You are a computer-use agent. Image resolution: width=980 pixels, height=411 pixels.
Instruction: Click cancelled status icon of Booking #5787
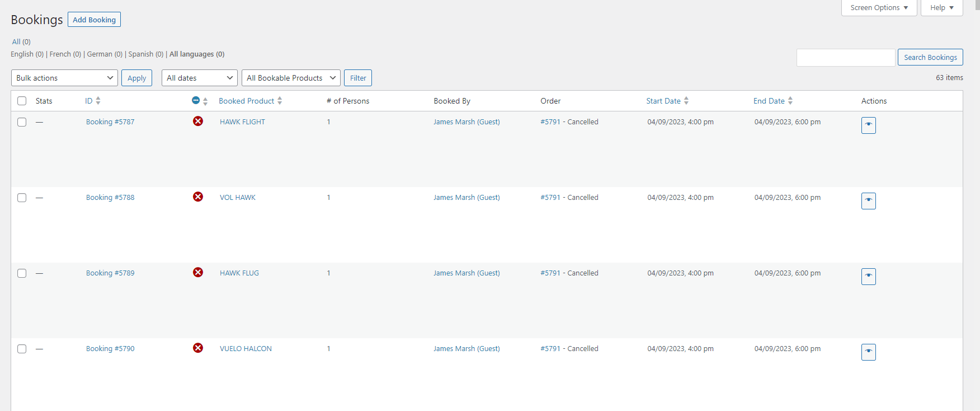coord(198,122)
